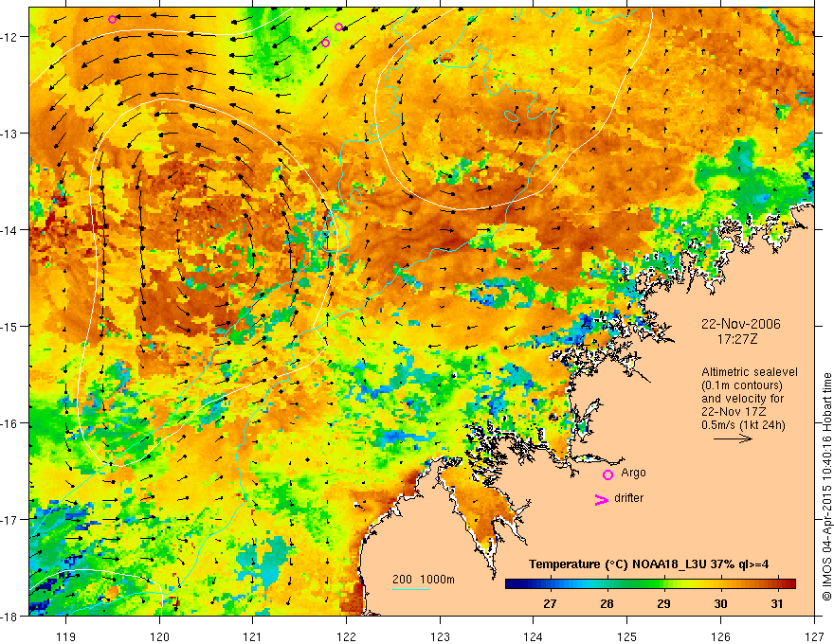This screenshot has height=644, width=834.
Task: Click the latitude axis label -13
Action: pyautogui.click(x=9, y=134)
